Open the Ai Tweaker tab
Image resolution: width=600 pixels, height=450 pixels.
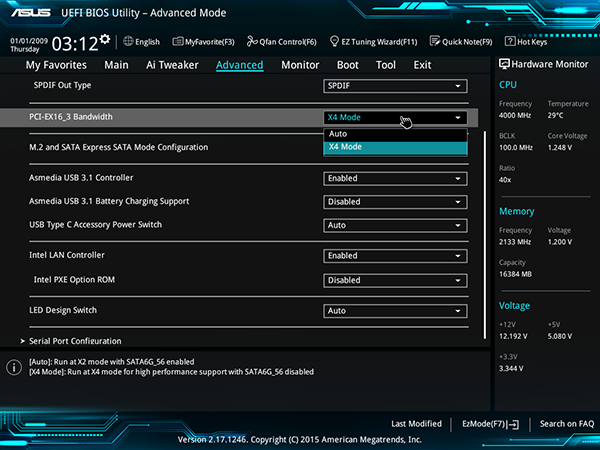click(172, 65)
